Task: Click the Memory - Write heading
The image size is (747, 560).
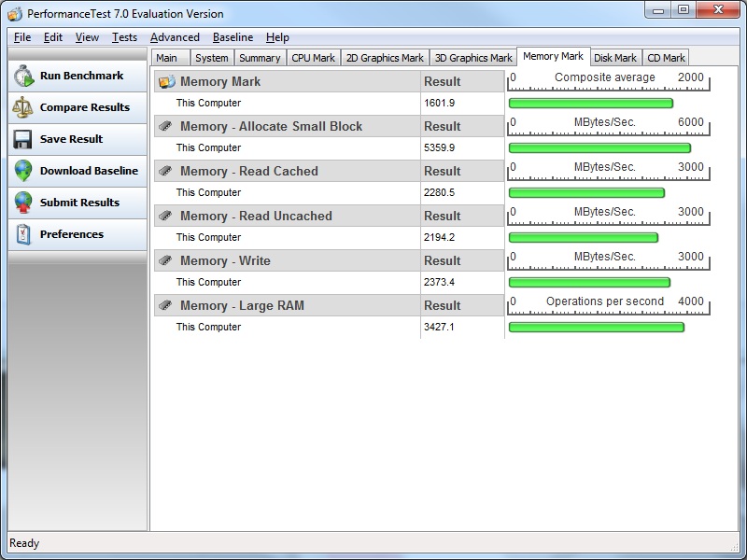Action: coord(225,260)
